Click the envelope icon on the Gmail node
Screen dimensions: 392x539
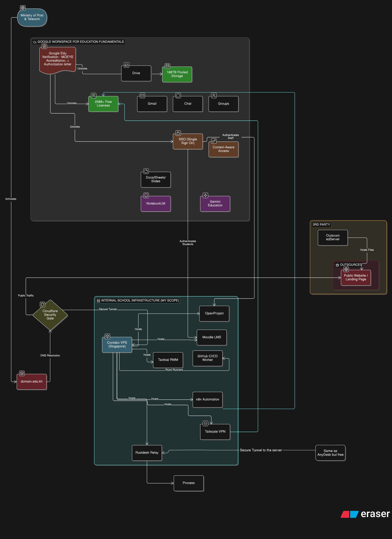pos(142,95)
